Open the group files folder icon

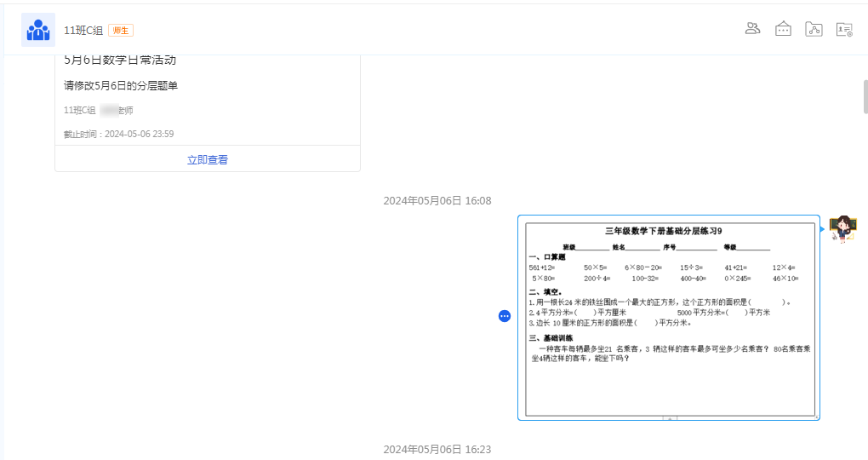[x=814, y=29]
